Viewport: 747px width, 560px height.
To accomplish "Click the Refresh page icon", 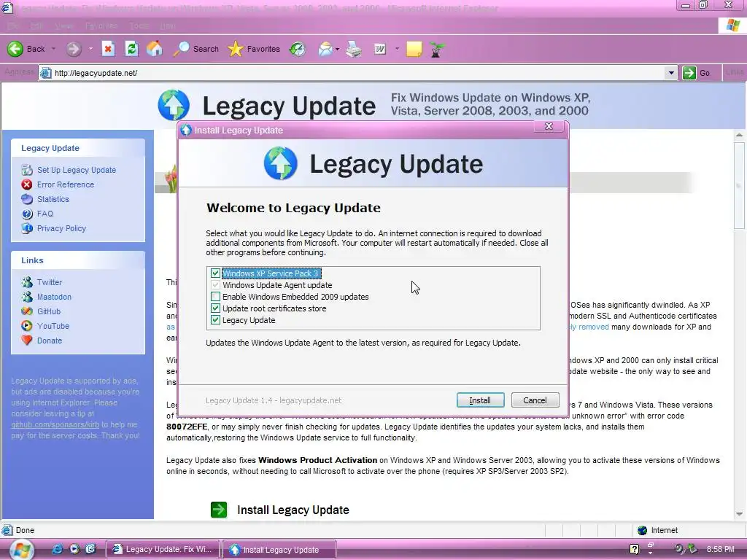I will (131, 49).
